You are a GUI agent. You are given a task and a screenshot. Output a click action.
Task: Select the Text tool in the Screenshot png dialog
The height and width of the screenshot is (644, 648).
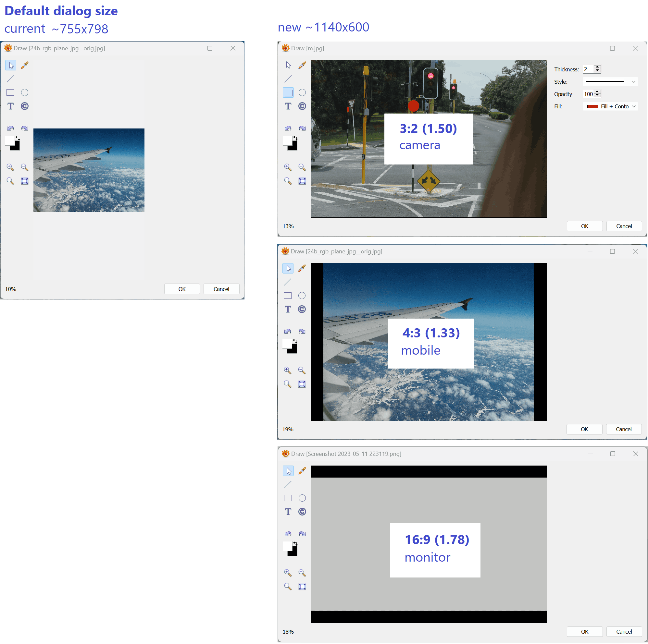(288, 512)
